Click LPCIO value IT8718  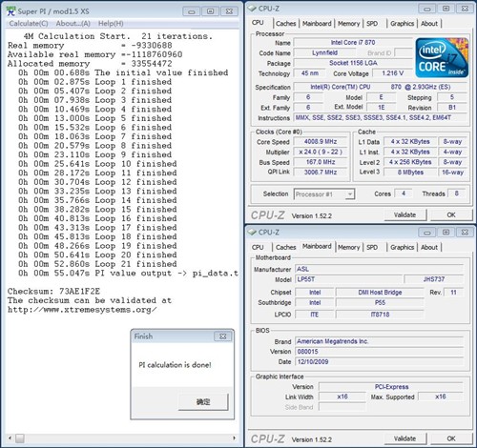pos(380,315)
